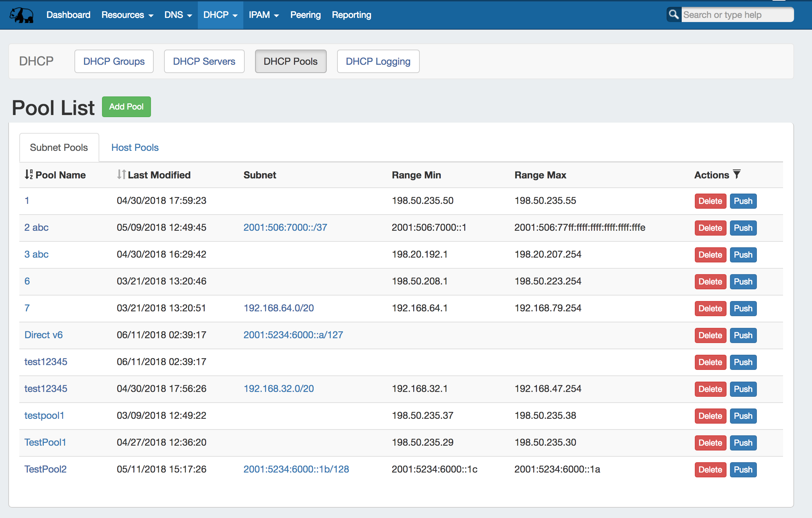This screenshot has width=812, height=518.
Task: Select the Subnet Pools tab
Action: (59, 147)
